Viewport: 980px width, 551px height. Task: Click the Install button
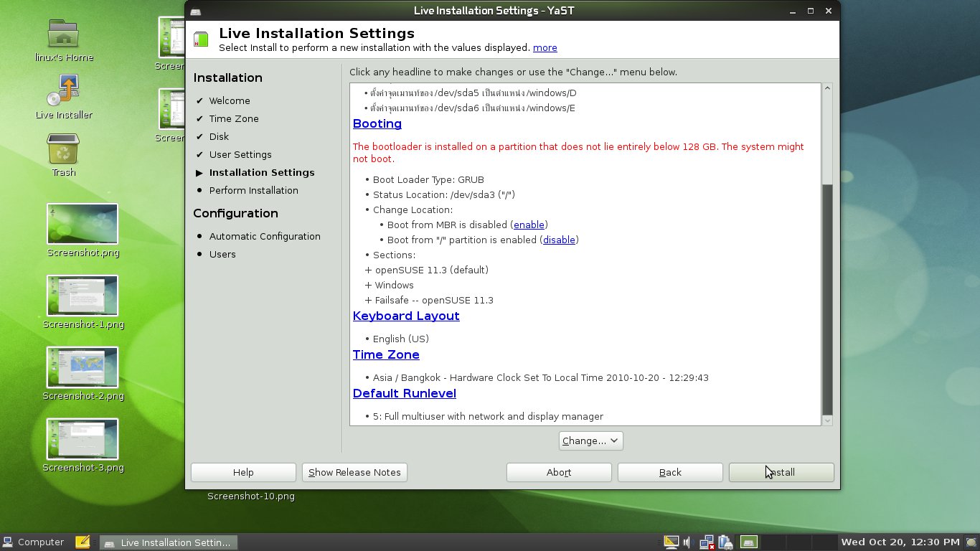pyautogui.click(x=781, y=472)
